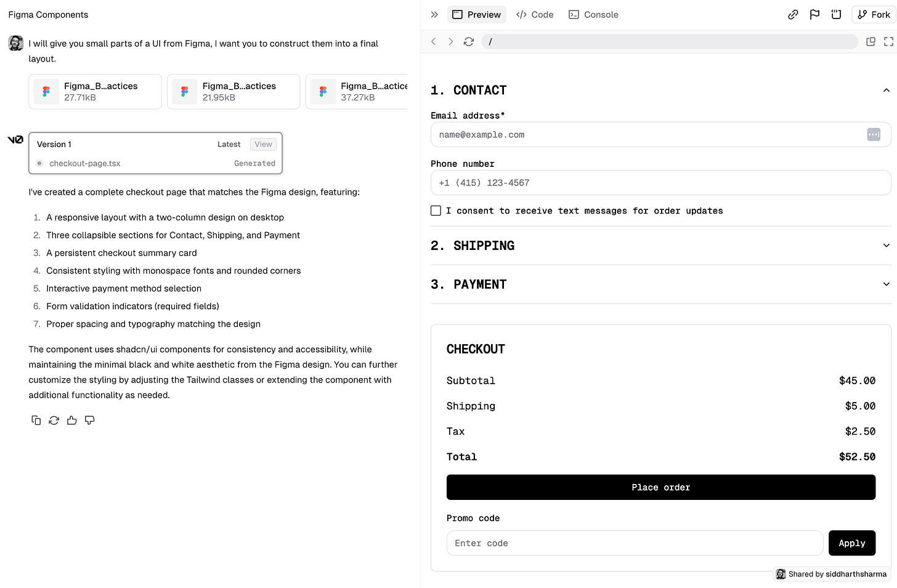Go back in preview browser
Image resolution: width=897 pixels, height=588 pixels.
click(434, 41)
